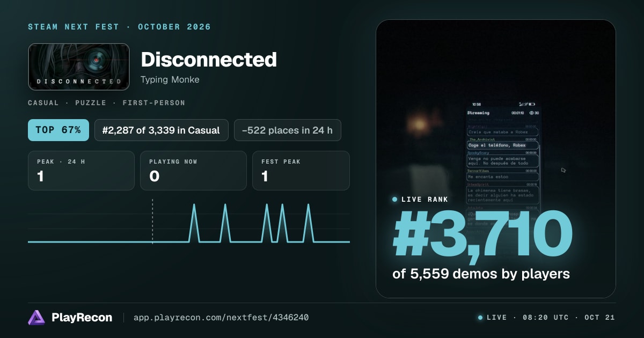
Task: Select the FEST PEAK stat card
Action: click(x=301, y=171)
